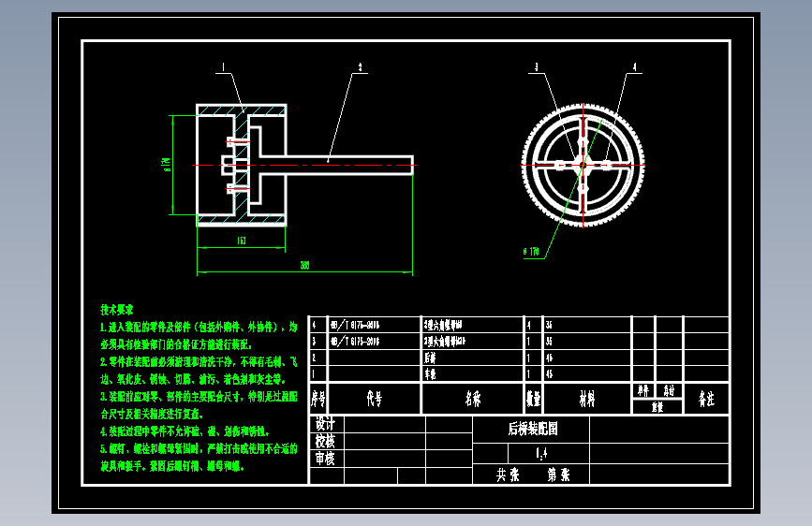Click balloon number 2 above the shaft
The height and width of the screenshot is (526, 812).
361,67
